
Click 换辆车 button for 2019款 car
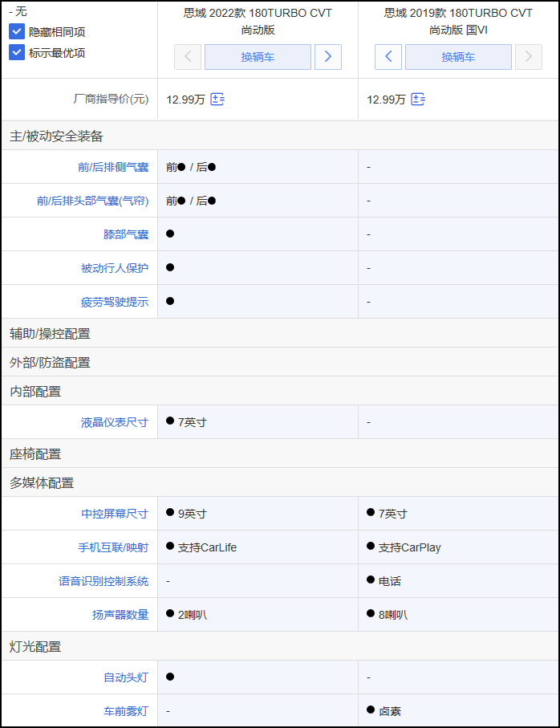click(458, 57)
